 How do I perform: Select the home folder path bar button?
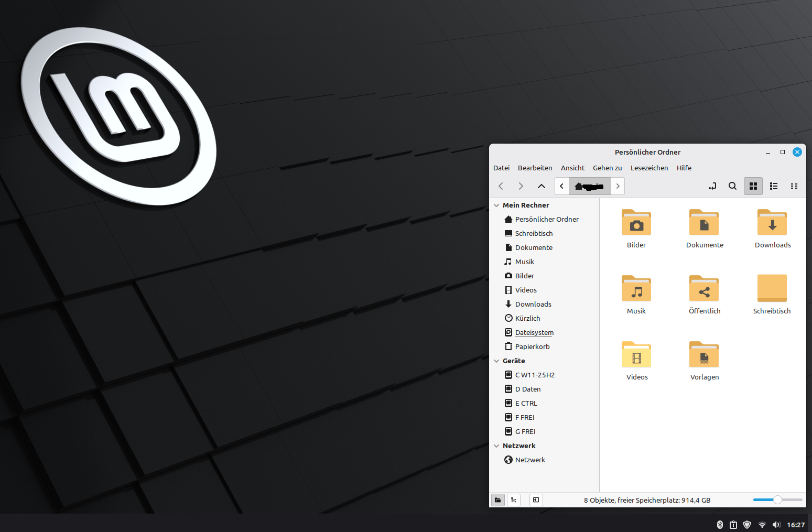point(590,186)
